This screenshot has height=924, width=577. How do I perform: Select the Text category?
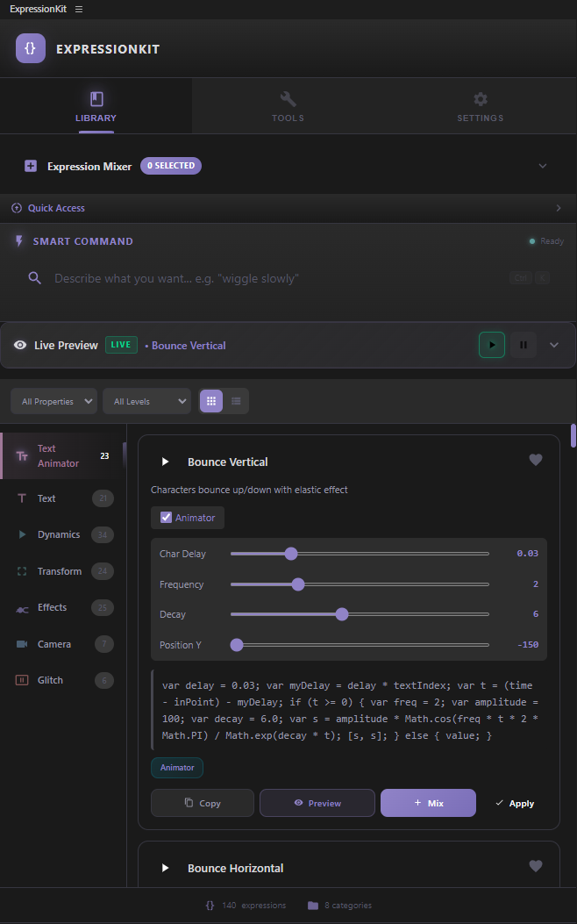[x=63, y=498]
